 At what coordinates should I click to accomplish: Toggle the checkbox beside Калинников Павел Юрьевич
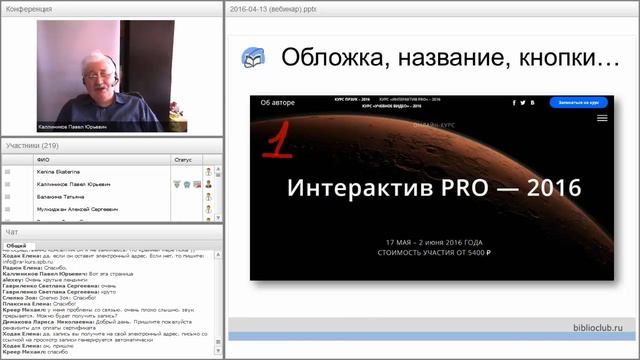(x=7, y=184)
